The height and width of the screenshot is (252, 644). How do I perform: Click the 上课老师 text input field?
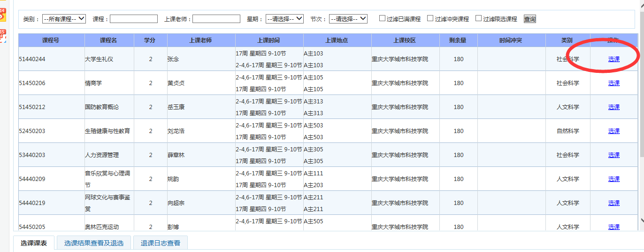point(216,19)
